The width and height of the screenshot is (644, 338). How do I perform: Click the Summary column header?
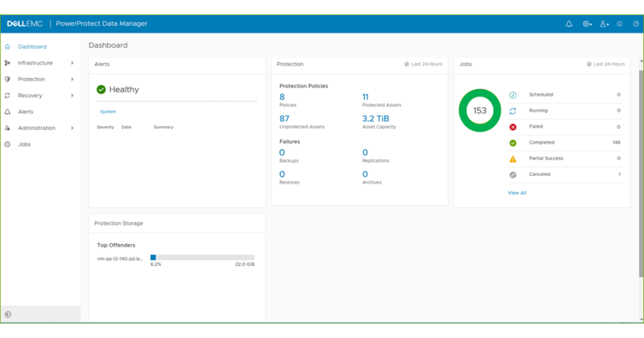click(164, 127)
